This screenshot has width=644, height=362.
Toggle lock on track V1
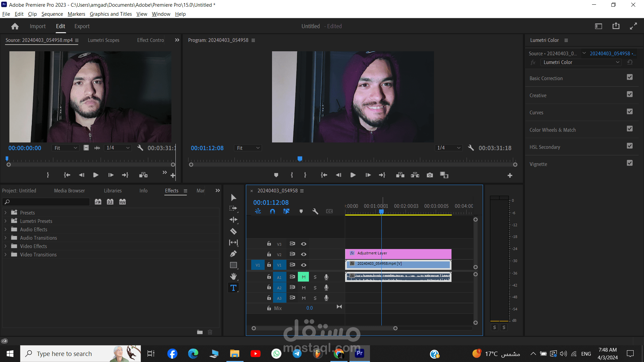(269, 265)
